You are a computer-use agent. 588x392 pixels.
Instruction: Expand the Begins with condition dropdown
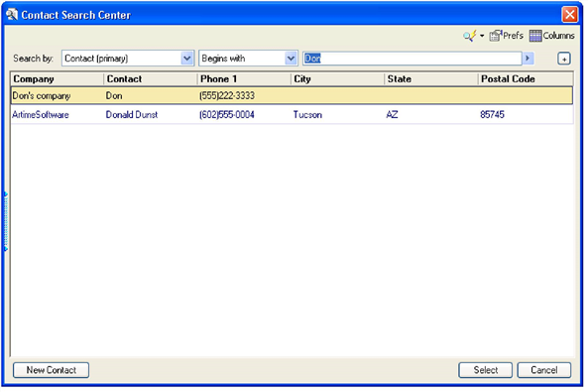tap(291, 59)
